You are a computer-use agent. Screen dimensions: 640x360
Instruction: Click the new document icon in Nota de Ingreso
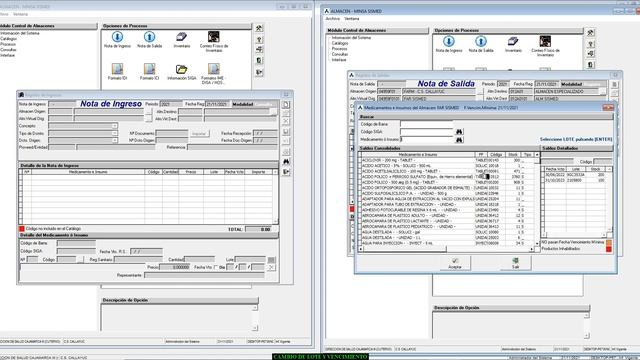click(x=286, y=104)
